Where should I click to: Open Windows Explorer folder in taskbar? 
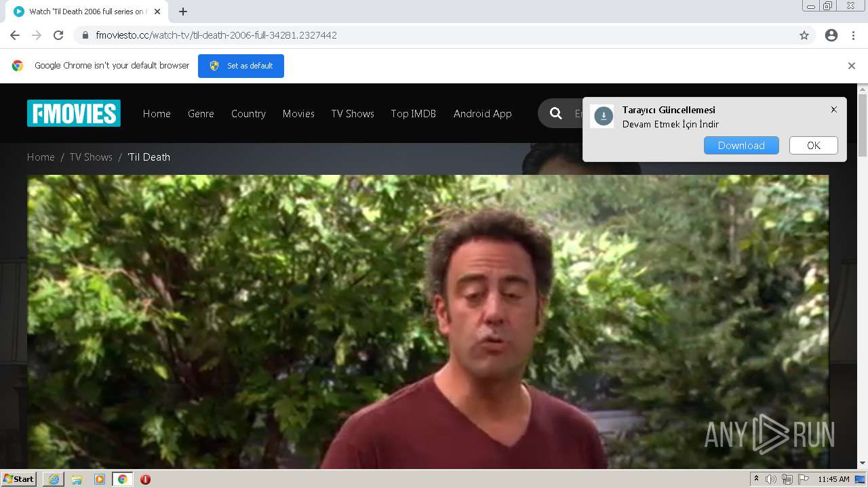77,479
